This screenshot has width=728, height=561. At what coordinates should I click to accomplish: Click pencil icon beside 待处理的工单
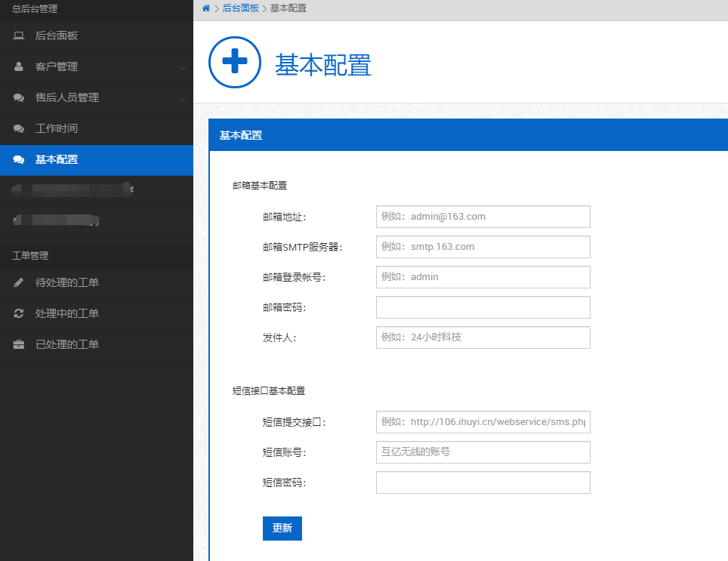click(19, 282)
